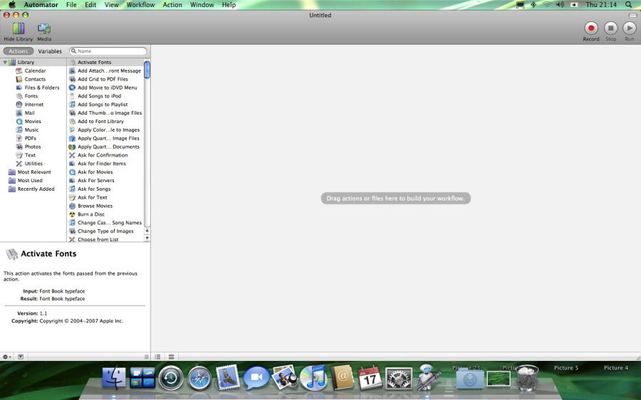The image size is (641, 400).
Task: Select the Add Songs to Playlist action
Action: pos(105,104)
